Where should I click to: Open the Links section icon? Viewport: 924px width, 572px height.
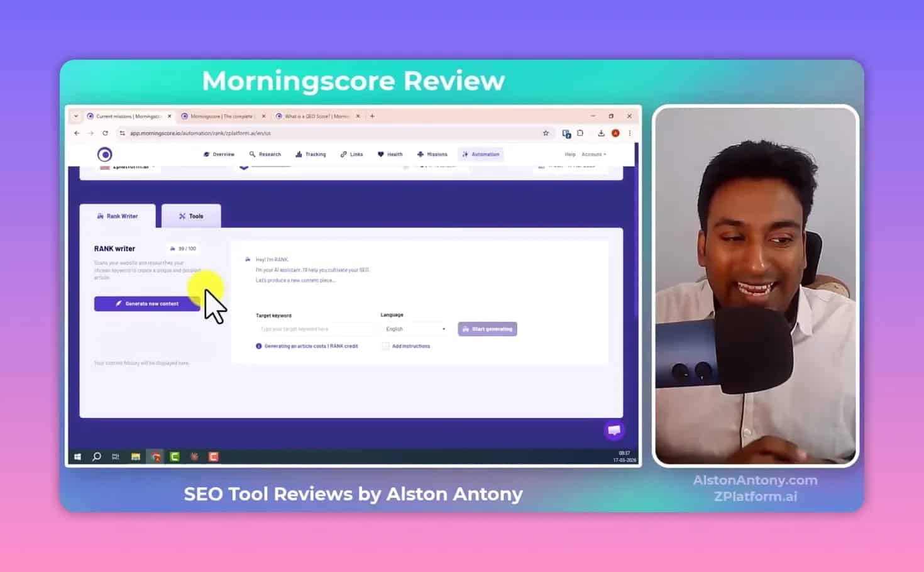(x=343, y=154)
